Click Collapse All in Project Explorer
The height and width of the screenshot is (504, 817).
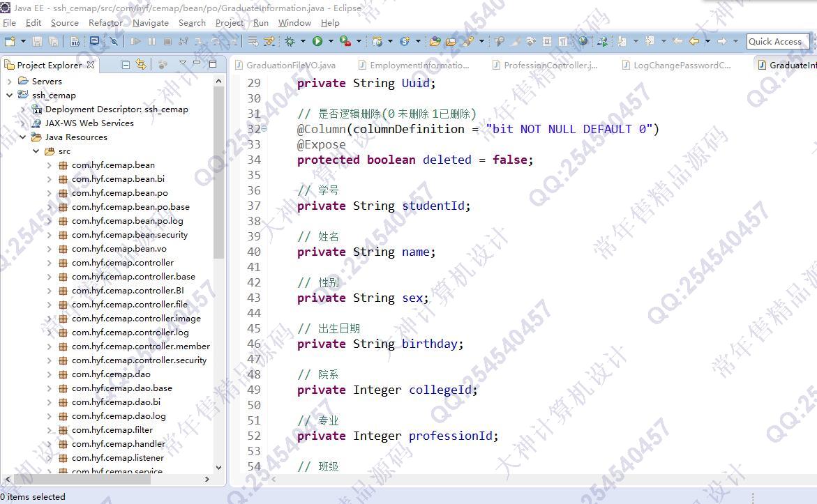[x=126, y=65]
